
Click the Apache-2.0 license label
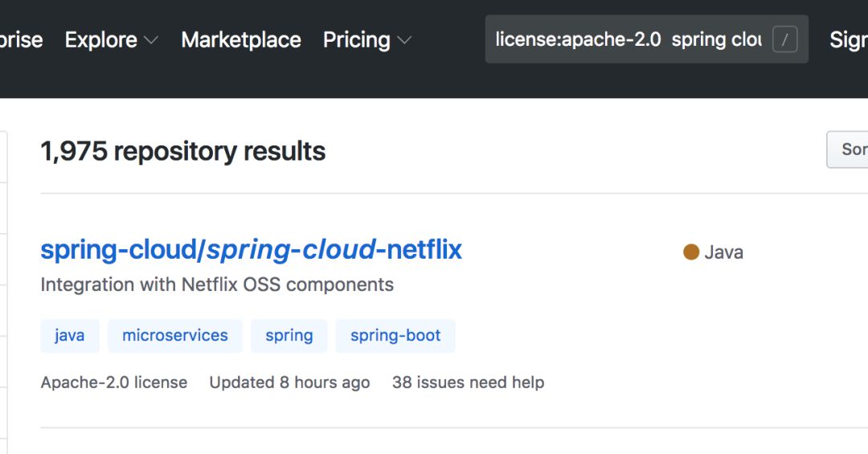114,382
